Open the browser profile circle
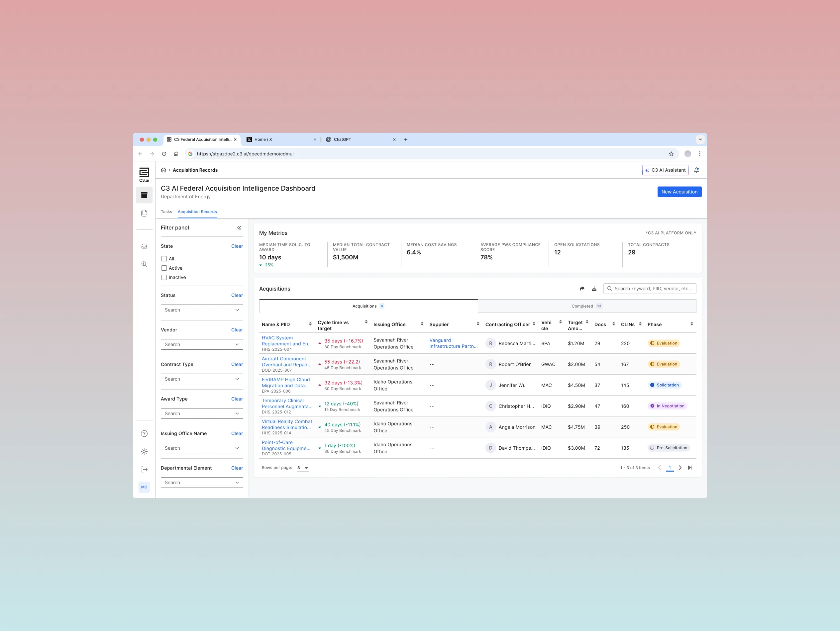 pyautogui.click(x=688, y=154)
